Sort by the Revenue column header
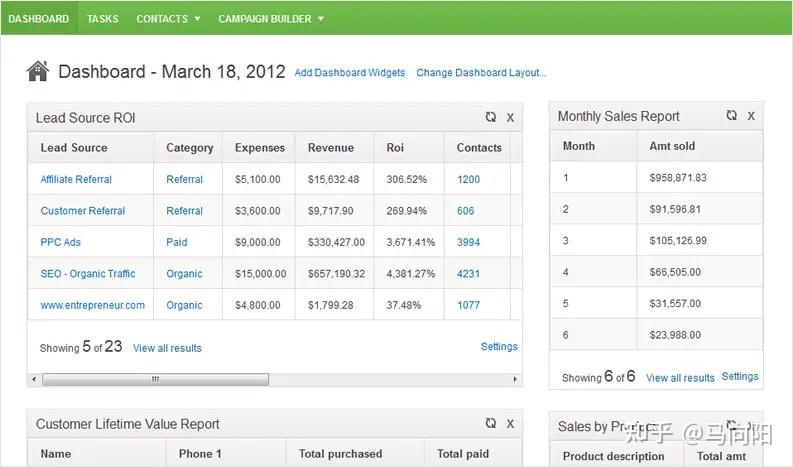Viewport: 793px width, 467px height. tap(331, 148)
